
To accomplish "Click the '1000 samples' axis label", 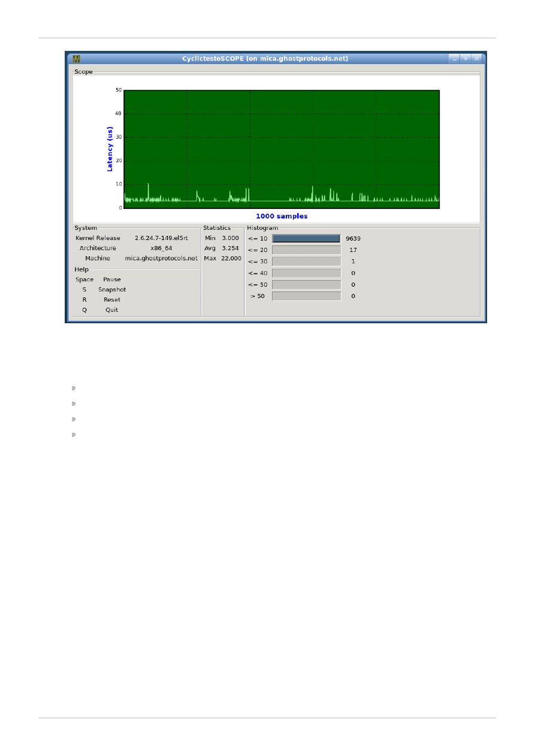I will click(282, 216).
